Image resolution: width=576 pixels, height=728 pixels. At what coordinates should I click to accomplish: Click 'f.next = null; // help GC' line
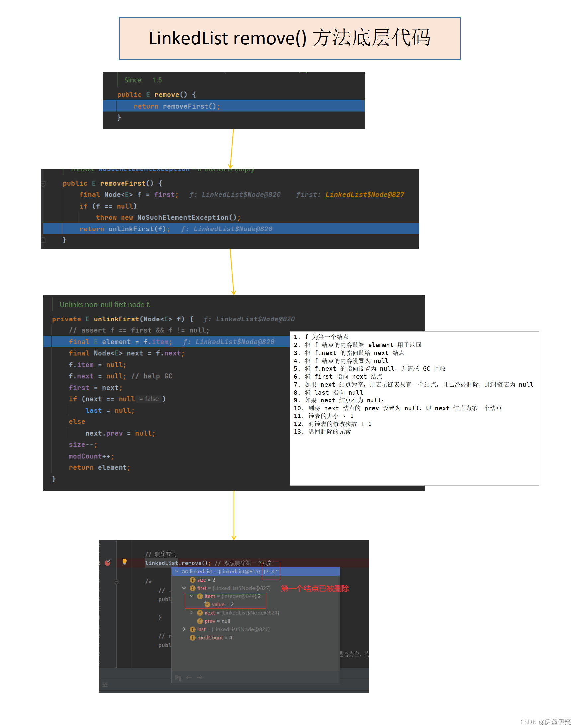(x=121, y=376)
